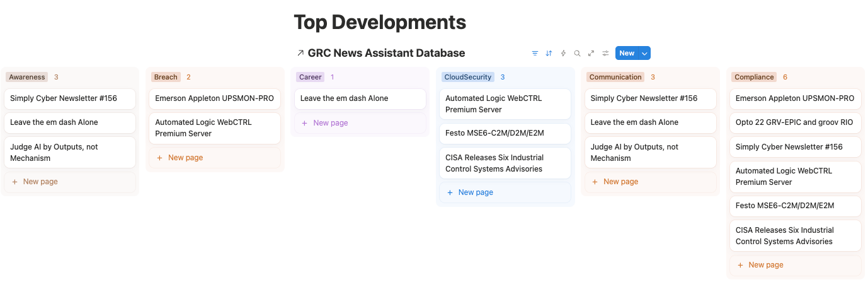Open CISA Releases Six Advisories card in CloudSecurity
The width and height of the screenshot is (868, 294).
click(505, 163)
